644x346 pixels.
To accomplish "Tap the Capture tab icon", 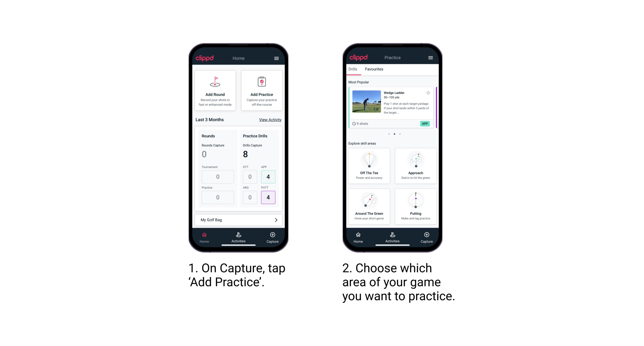I will click(x=272, y=235).
